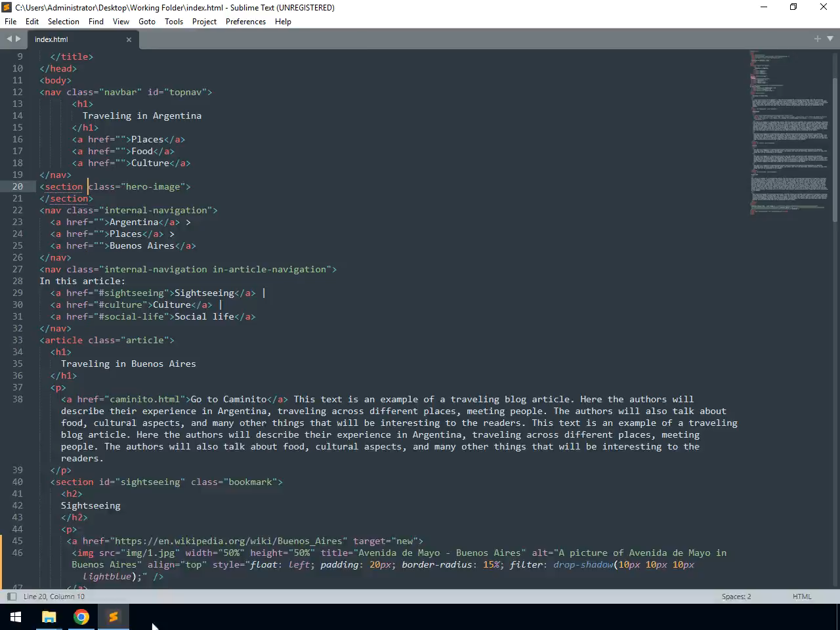Image resolution: width=840 pixels, height=630 pixels.
Task: Click "In this article:" on line 28
Action: point(82,281)
